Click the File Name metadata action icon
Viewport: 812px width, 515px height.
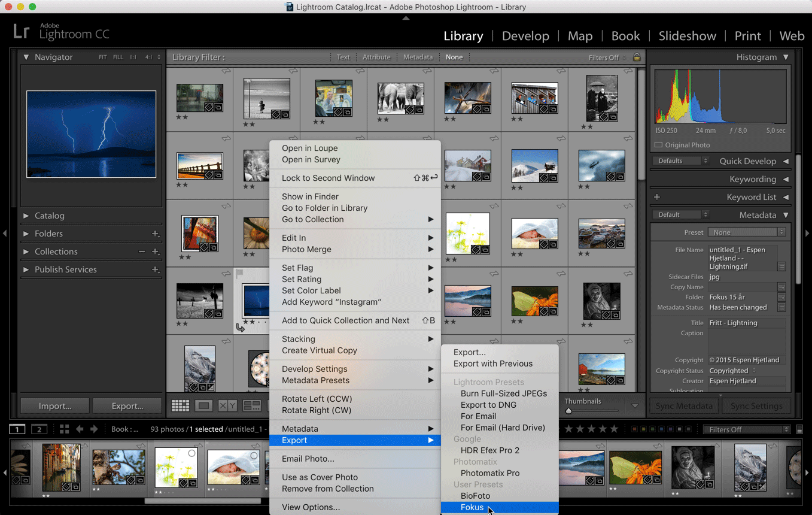click(781, 266)
